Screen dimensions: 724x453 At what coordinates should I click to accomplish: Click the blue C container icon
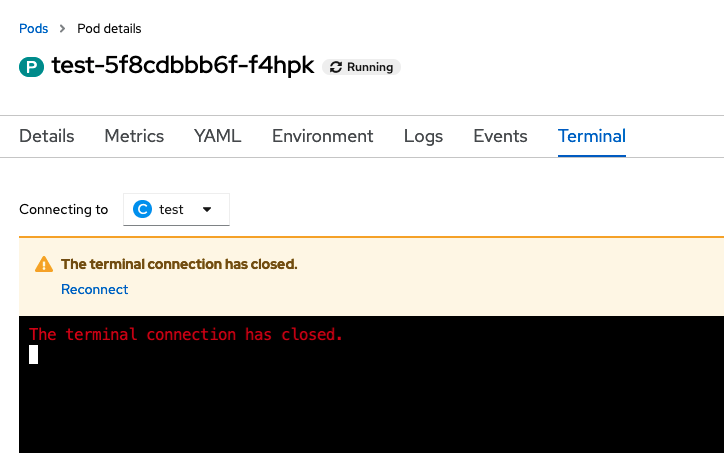click(143, 210)
